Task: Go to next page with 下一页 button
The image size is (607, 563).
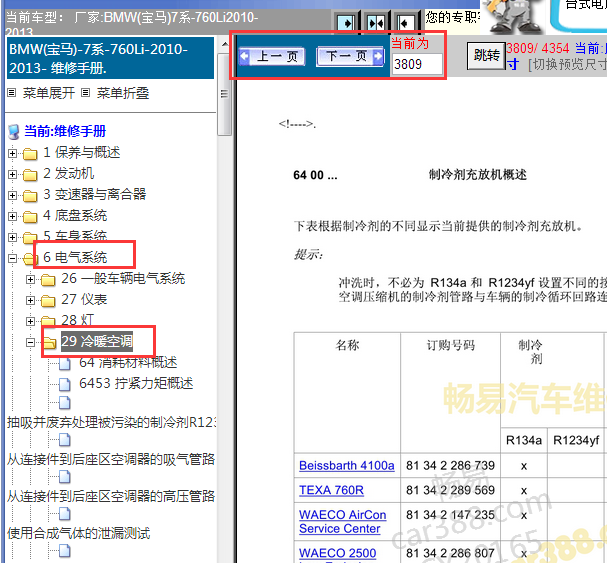Action: [350, 57]
